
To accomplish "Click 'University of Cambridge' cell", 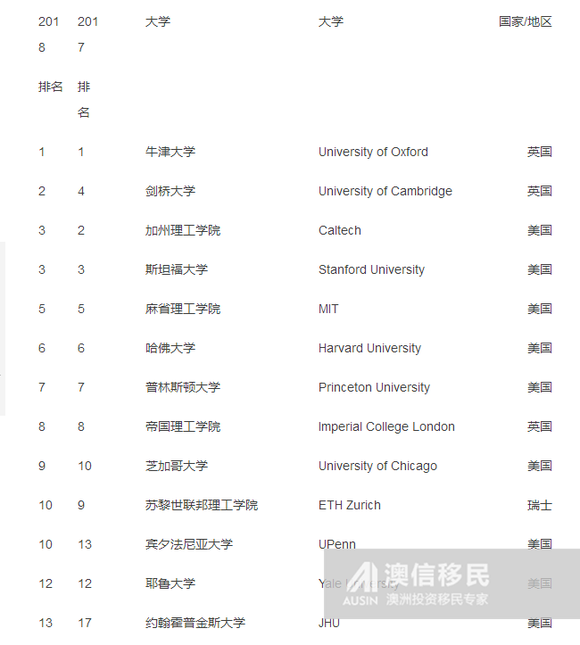I will 385,191.
